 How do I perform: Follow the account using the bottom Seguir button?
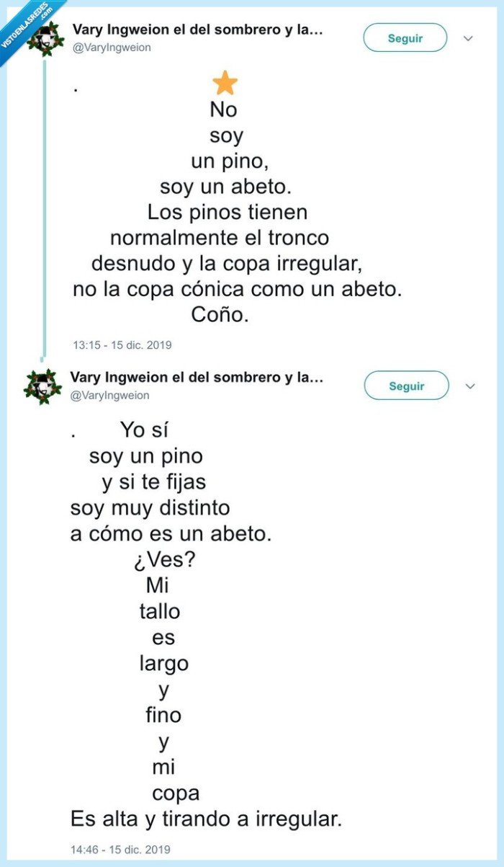(x=406, y=385)
